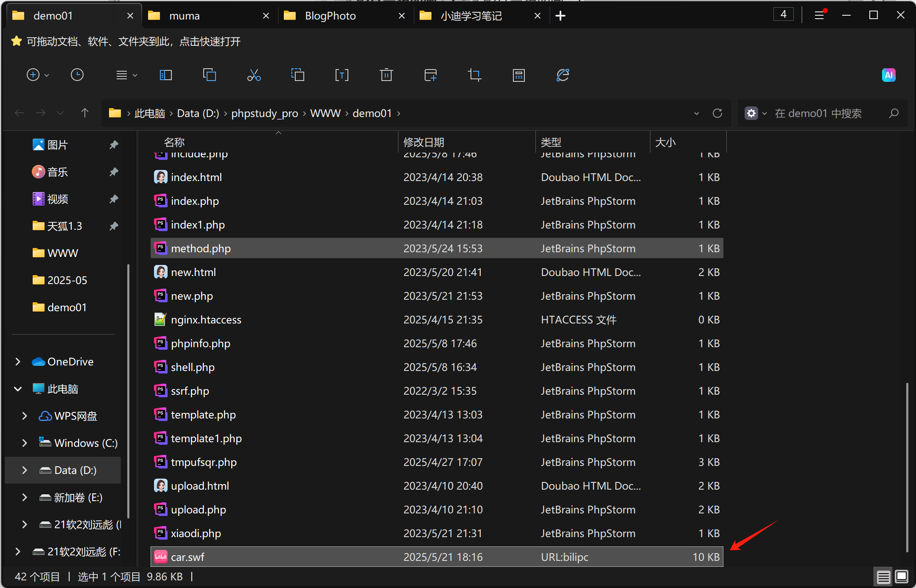Click the cut scissors toolbar icon

(x=254, y=75)
